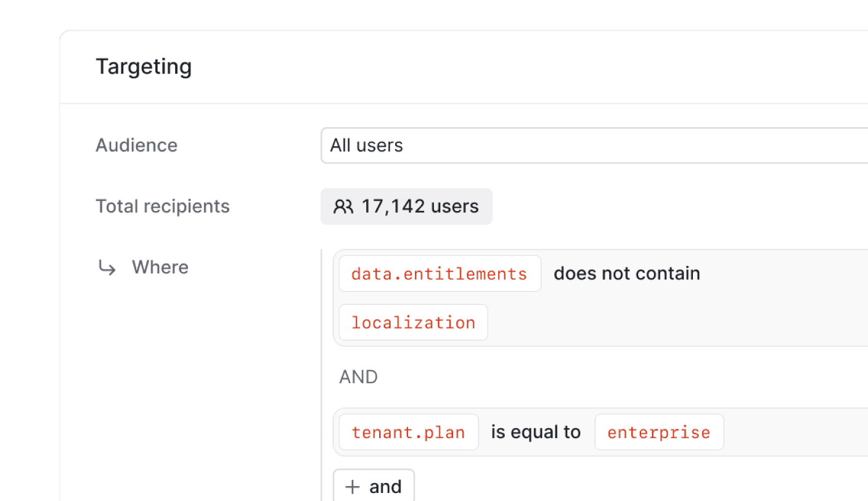Click the plus icon next to 'and'

353,486
